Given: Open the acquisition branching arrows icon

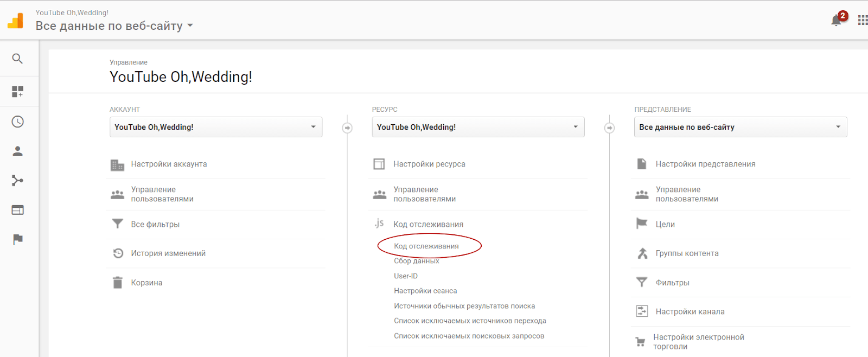Looking at the screenshot, I should (x=17, y=181).
